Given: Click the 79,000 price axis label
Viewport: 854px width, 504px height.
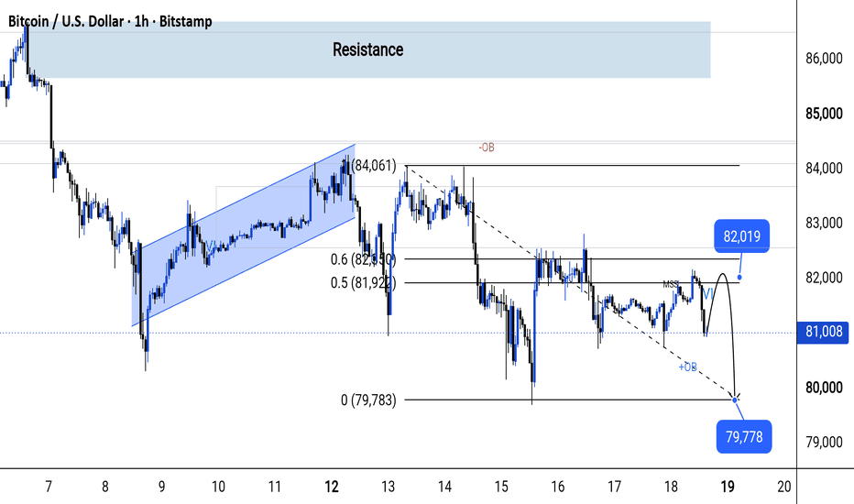Looking at the screenshot, I should point(824,442).
